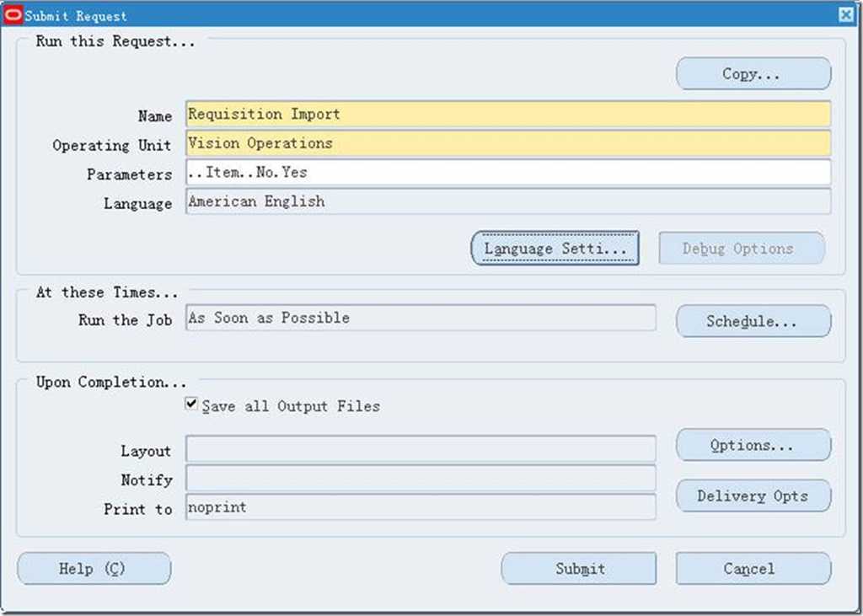Click the Print to field
863x616 pixels.
pos(421,507)
